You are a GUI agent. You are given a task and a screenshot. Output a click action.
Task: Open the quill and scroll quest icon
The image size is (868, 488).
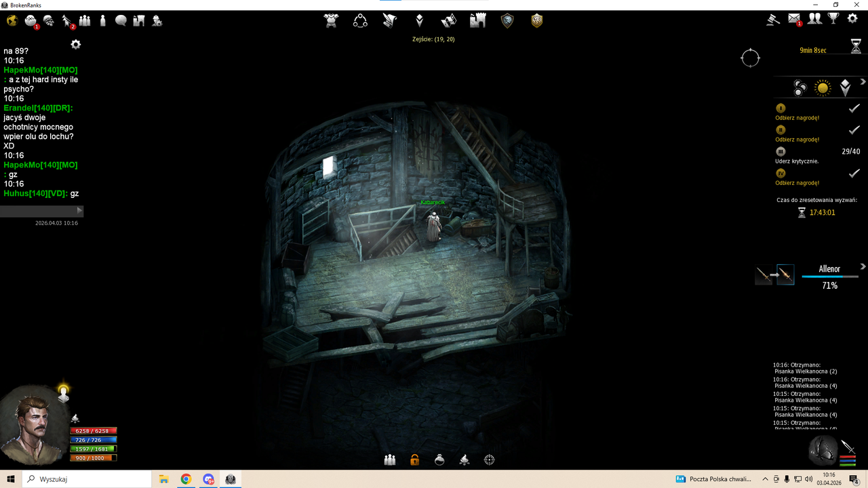(x=389, y=20)
